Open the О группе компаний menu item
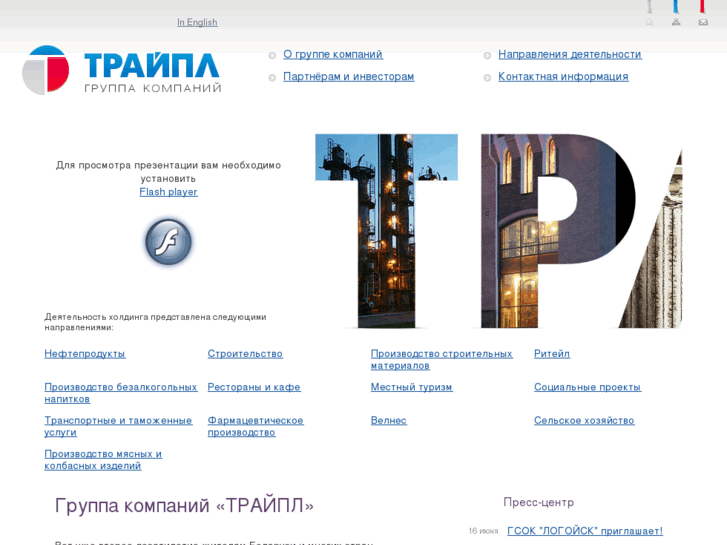The height and width of the screenshot is (545, 727). (x=333, y=54)
